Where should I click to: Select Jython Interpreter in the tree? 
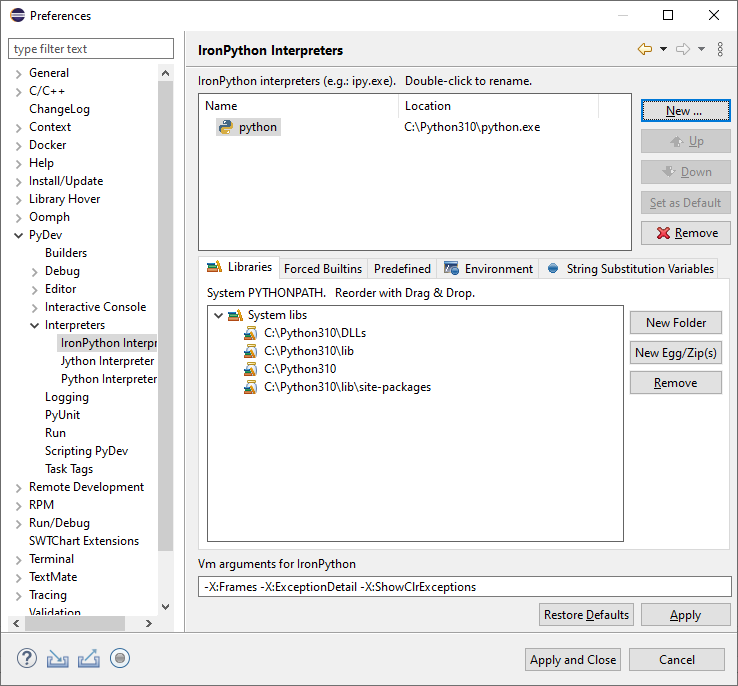[107, 361]
